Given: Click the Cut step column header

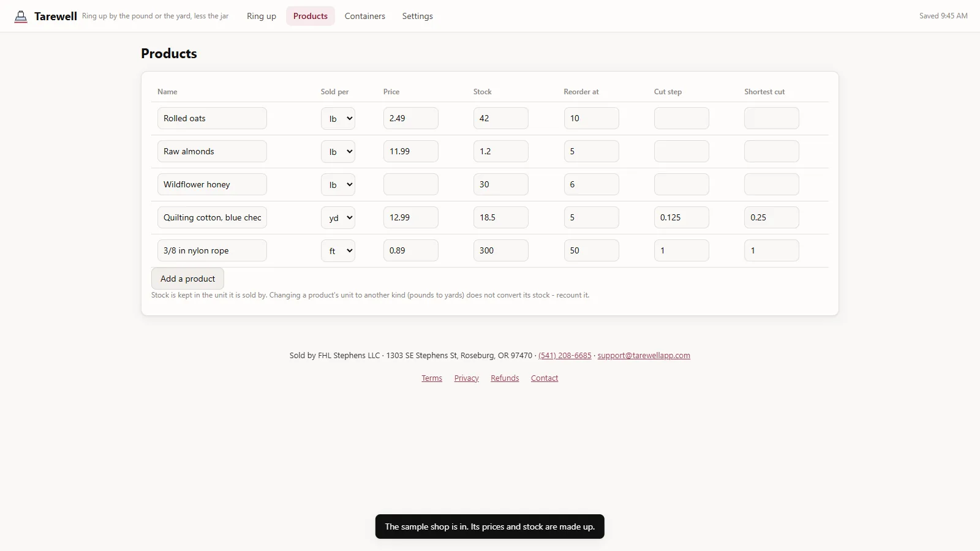Looking at the screenshot, I should click(668, 92).
